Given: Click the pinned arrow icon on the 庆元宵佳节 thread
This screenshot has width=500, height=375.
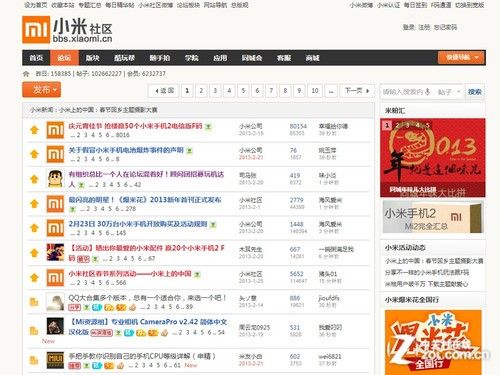Looking at the screenshot, I should pos(34,130).
